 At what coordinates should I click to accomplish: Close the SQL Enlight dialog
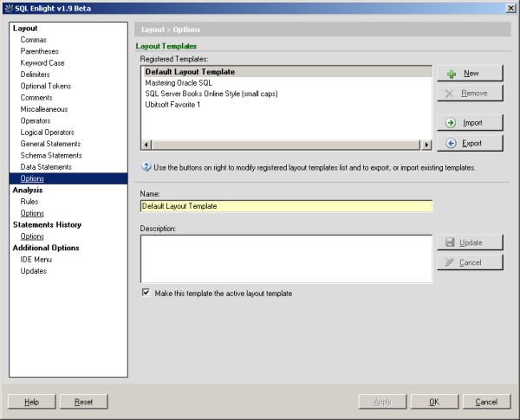[x=511, y=9]
